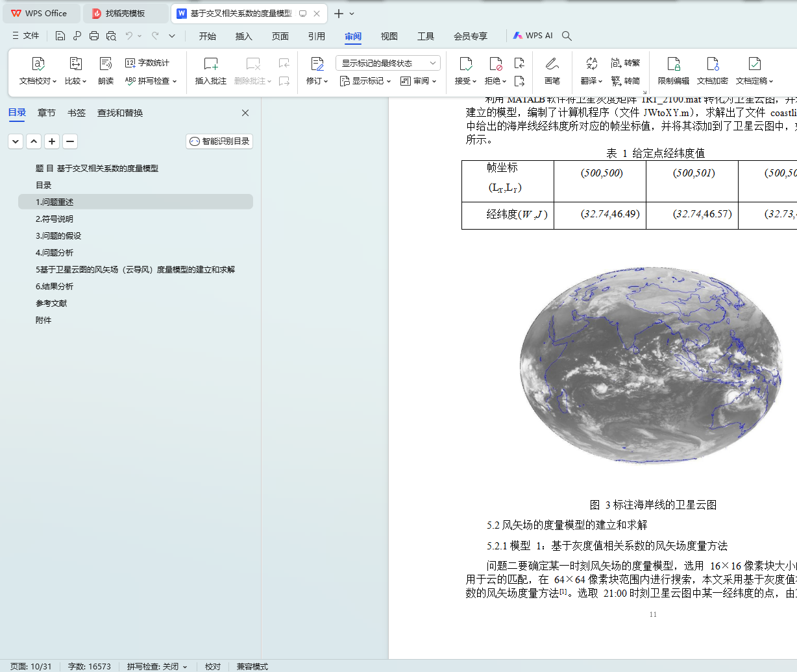Click the 拒绝 reject change icon

point(495,64)
